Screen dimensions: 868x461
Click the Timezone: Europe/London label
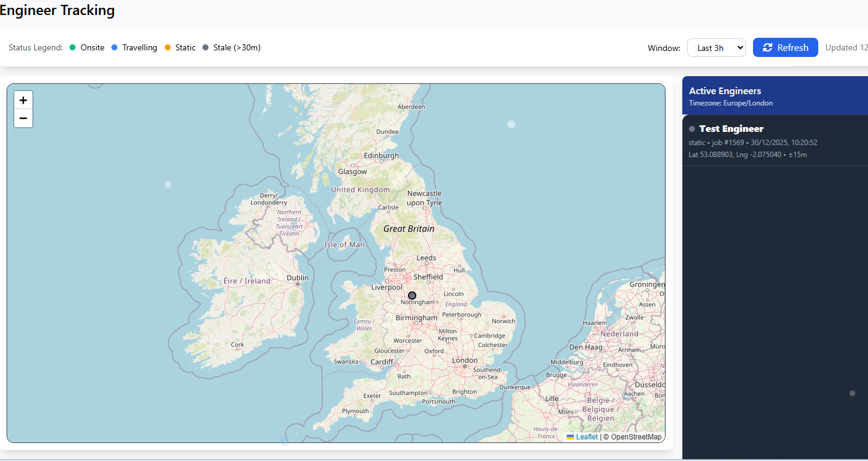click(x=731, y=103)
